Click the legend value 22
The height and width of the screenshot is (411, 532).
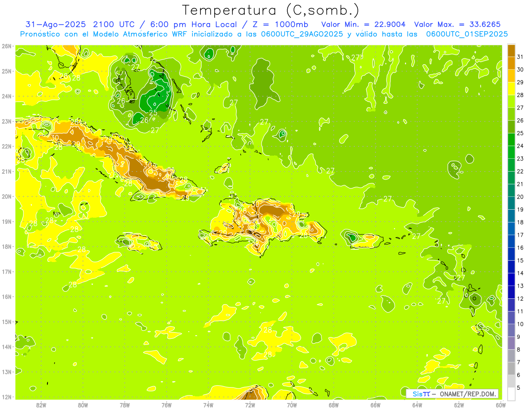point(520,171)
